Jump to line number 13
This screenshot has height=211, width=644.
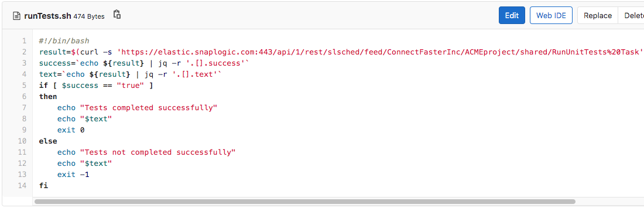pos(23,175)
